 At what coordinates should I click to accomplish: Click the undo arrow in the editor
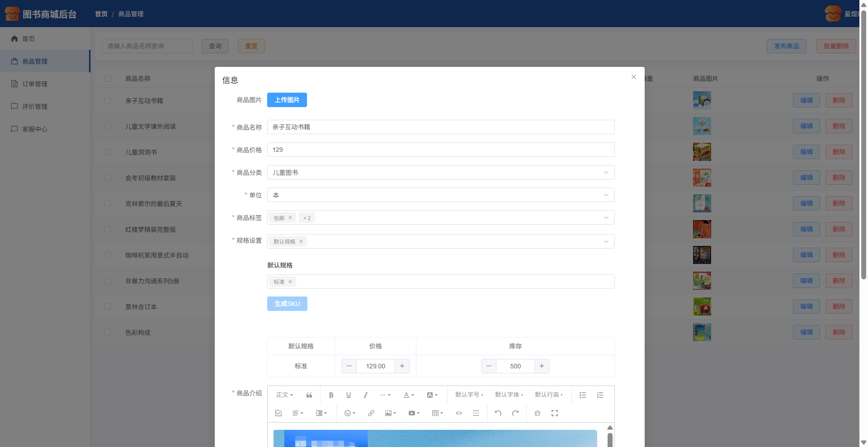pyautogui.click(x=498, y=413)
